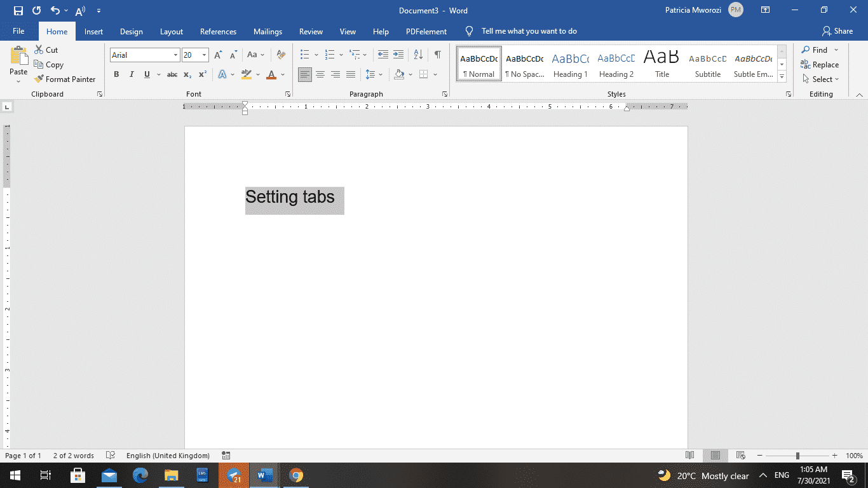Open the Text Highlight Color dropdown arrow
Viewport: 868px width, 488px height.
click(257, 74)
